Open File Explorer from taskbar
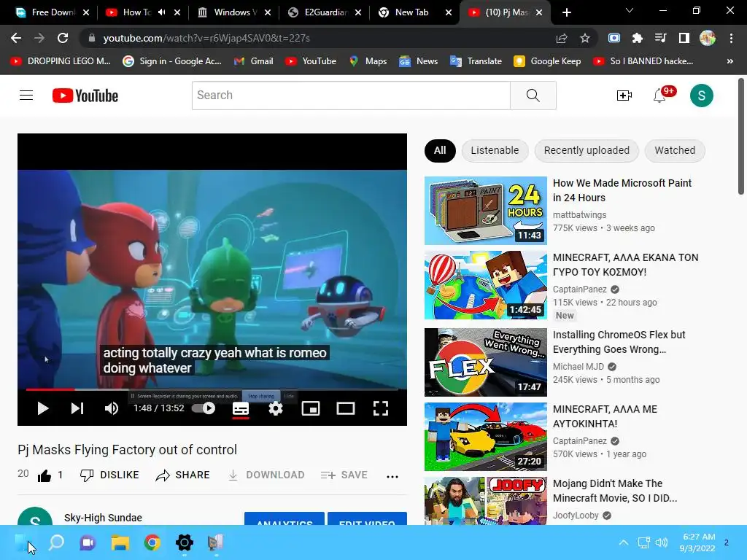 click(120, 542)
